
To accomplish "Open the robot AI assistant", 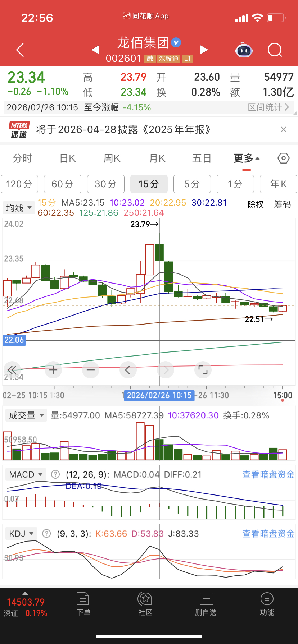I will (x=244, y=50).
